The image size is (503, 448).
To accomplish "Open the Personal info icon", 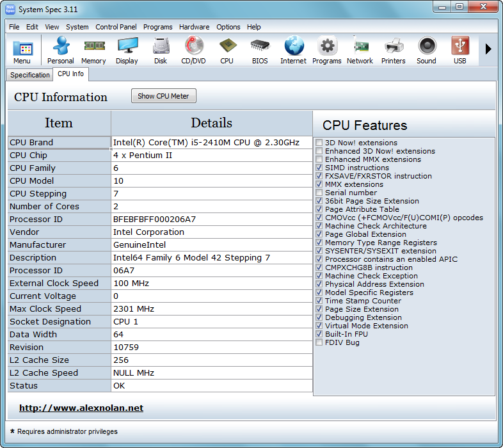I will coord(61,50).
